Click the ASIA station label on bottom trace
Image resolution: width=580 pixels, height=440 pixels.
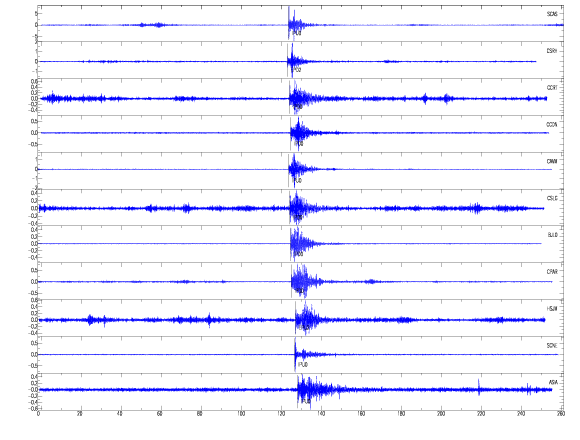553,382
